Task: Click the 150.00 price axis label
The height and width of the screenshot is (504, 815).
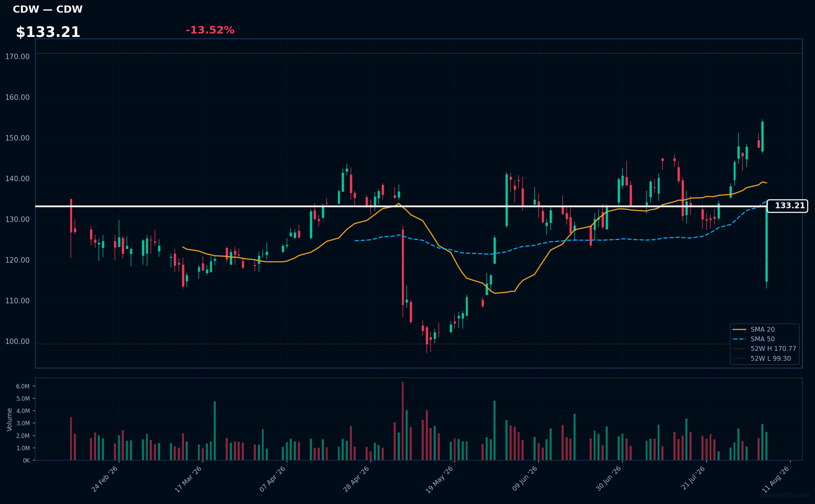Action: pyautogui.click(x=17, y=138)
